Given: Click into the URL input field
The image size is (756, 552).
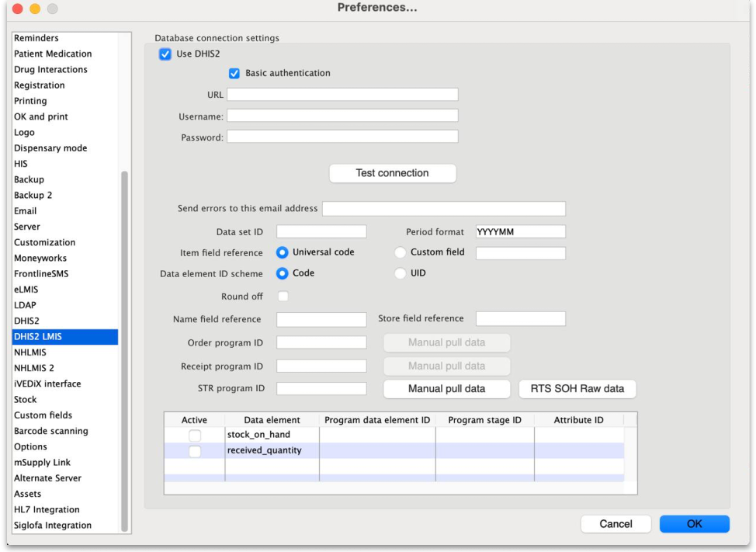Looking at the screenshot, I should pos(342,95).
